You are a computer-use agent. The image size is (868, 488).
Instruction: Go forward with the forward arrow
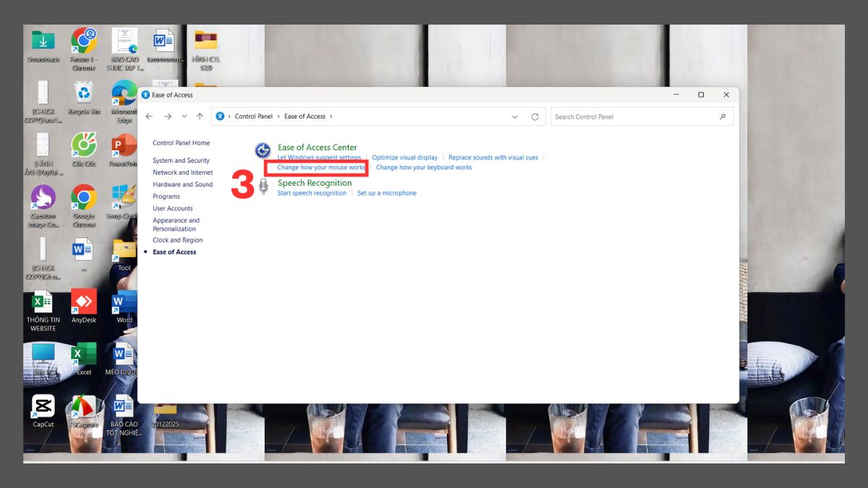point(167,116)
